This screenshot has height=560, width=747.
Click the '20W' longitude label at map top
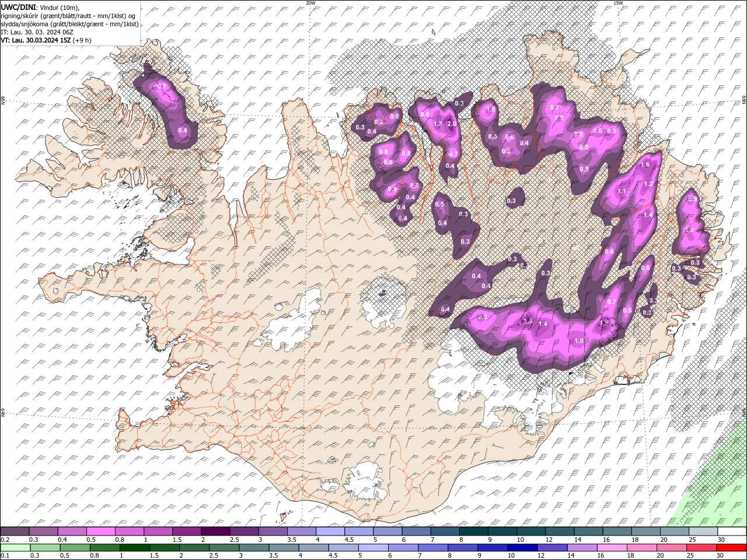310,3
